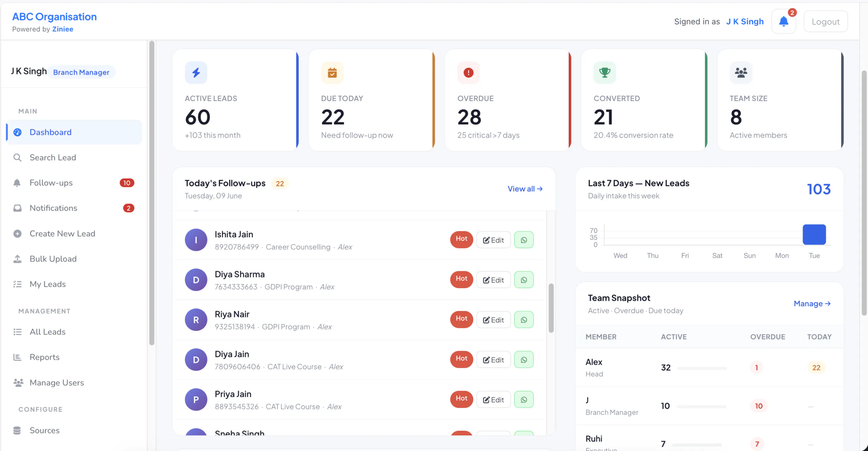Click the Sources database icon
Image resolution: width=868 pixels, height=451 pixels.
coord(17,430)
